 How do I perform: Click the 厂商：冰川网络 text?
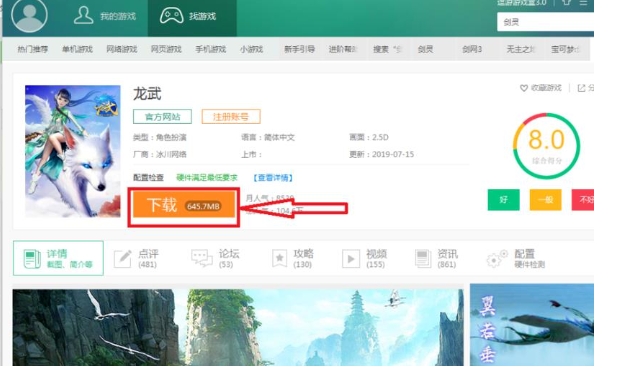click(159, 154)
